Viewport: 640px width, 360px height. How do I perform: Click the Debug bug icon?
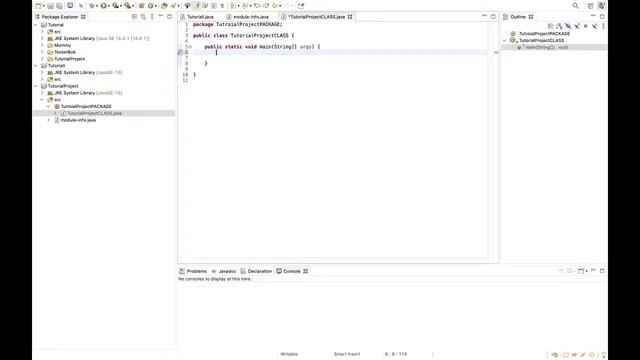91,6
